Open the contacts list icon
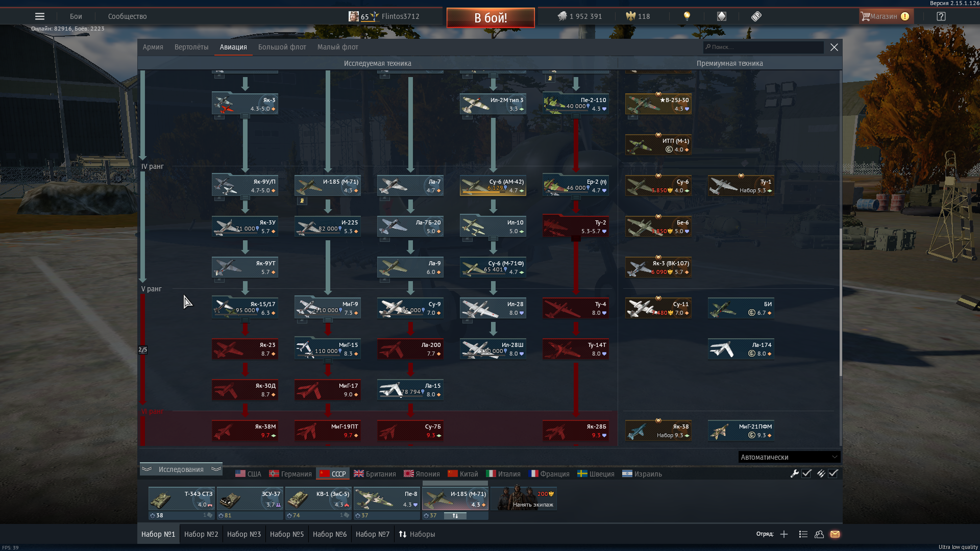980x551 pixels. (803, 534)
